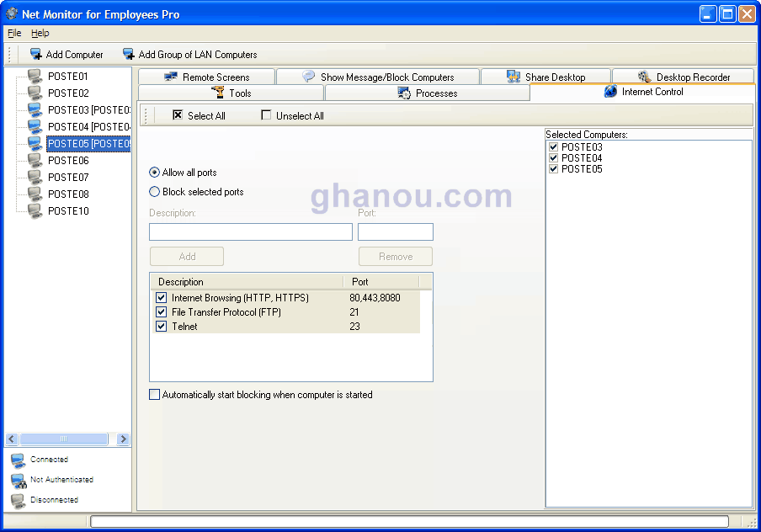Click the FTP port value 21
This screenshot has width=761, height=532.
[354, 311]
